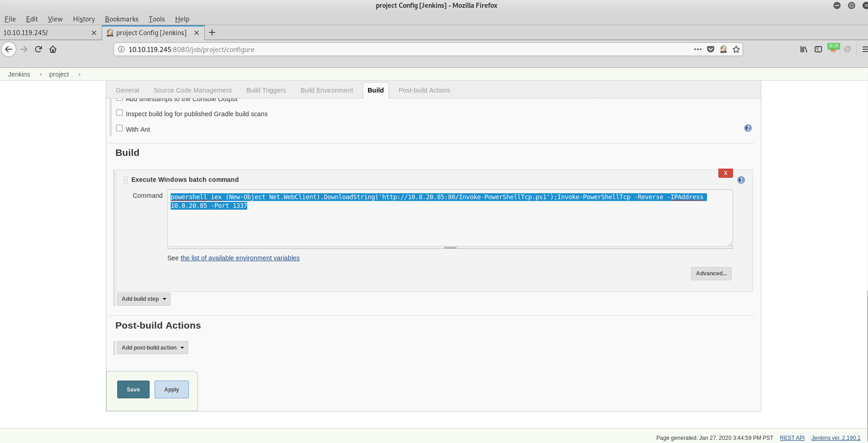868x443 pixels.
Task: Reload the current page
Action: click(38, 49)
